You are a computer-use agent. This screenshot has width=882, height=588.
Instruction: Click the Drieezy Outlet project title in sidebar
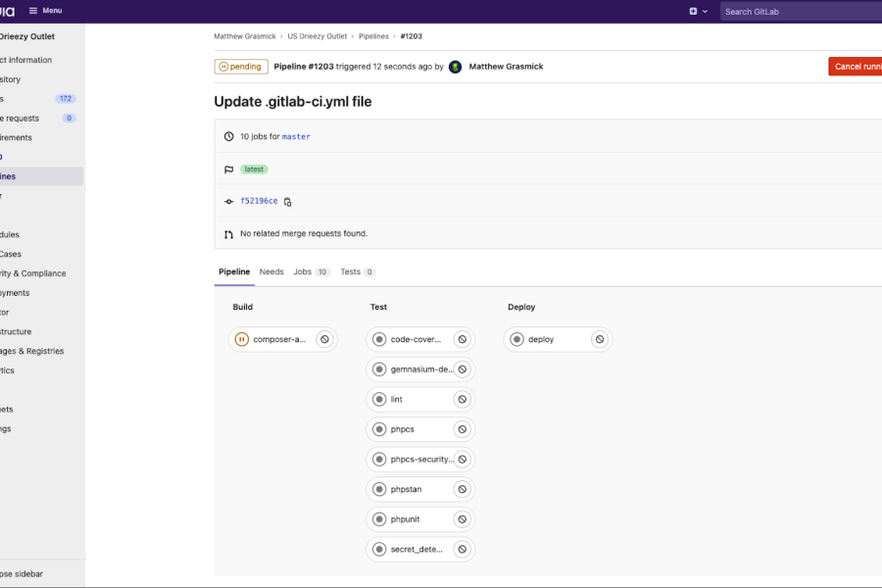27,36
